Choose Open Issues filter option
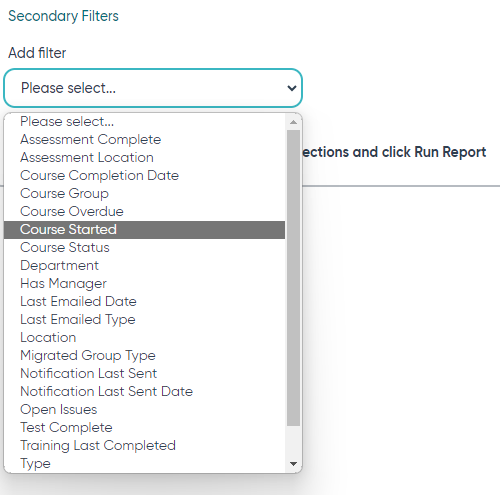The image size is (500, 495). 144,409
